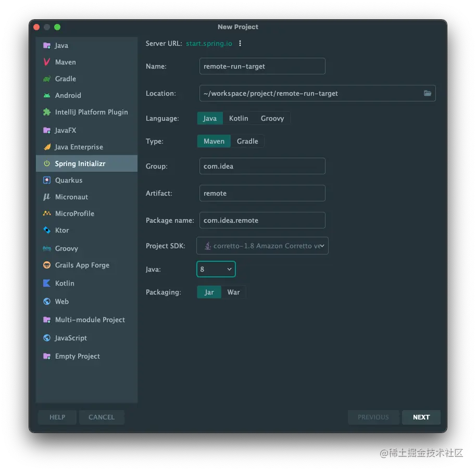This screenshot has width=476, height=471.
Task: Click the Artifact input field
Action: tap(262, 193)
